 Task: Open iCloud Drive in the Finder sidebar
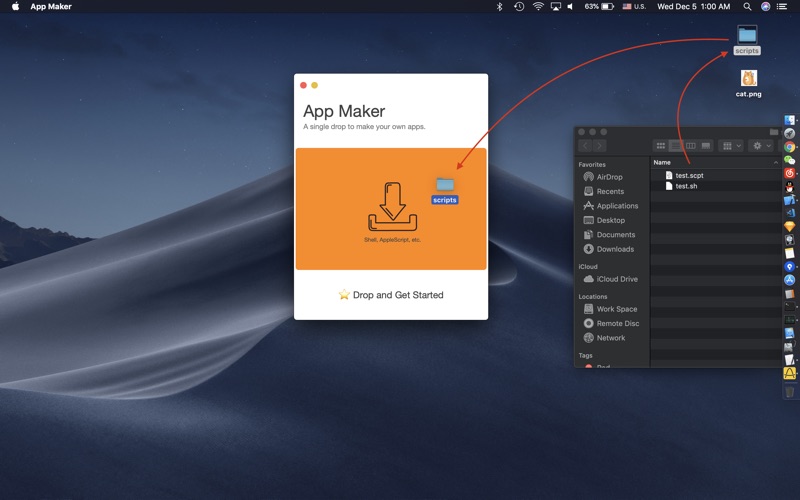(612, 279)
